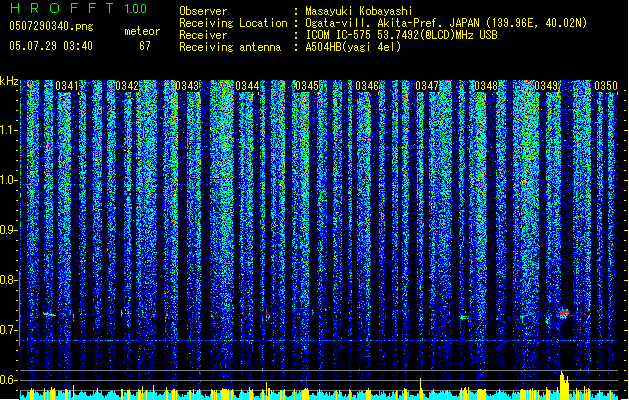Click the strong red meteor echo near 0349
The height and width of the screenshot is (400, 629).
pos(564,313)
